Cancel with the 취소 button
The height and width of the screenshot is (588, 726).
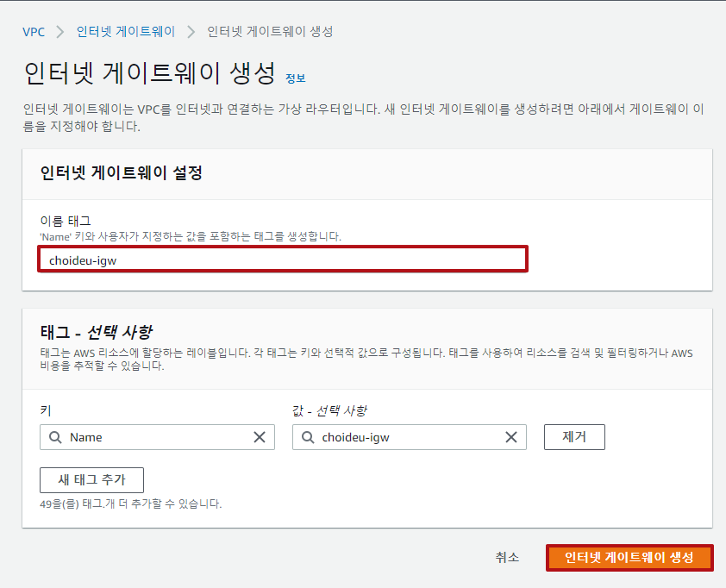point(507,557)
